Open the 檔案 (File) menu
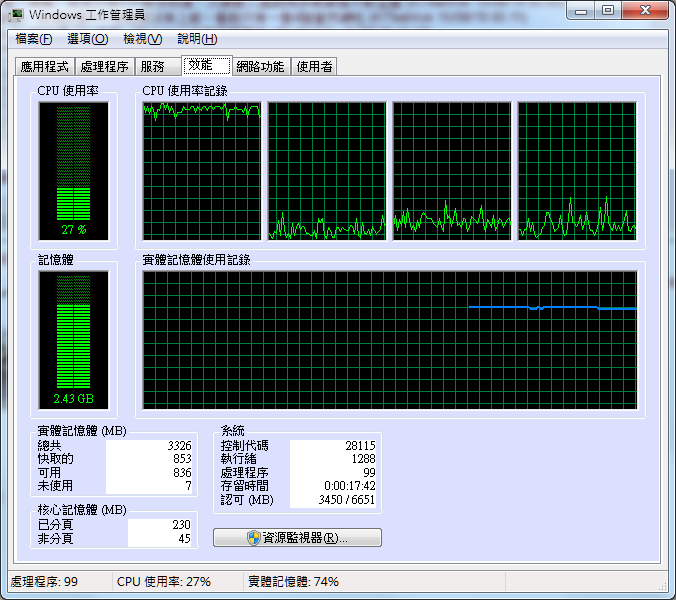The image size is (676, 600). tap(33, 39)
